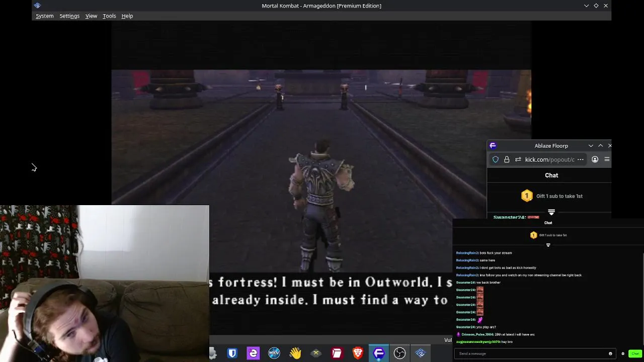Screen dimensions: 644x362
Task: View site security lock info in Floorp
Action: click(x=507, y=159)
